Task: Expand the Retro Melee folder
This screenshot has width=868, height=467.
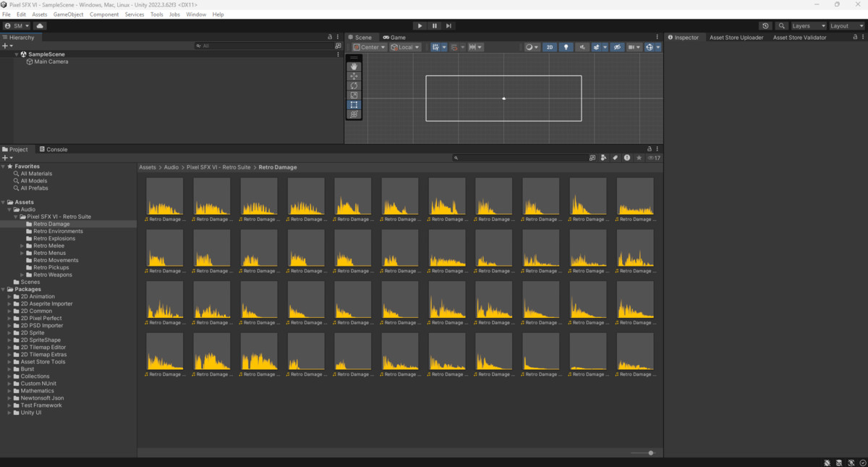Action: [x=22, y=246]
